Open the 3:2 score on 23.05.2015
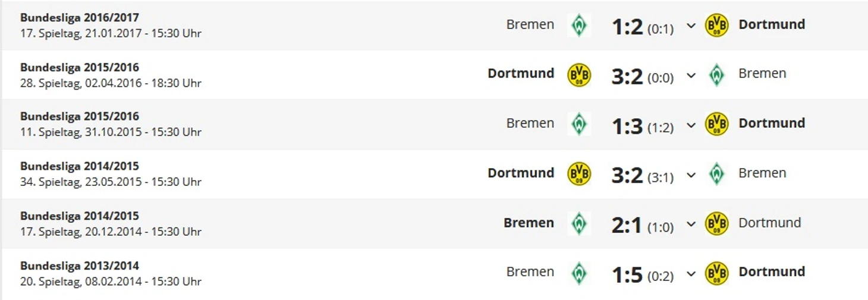 pos(627,175)
